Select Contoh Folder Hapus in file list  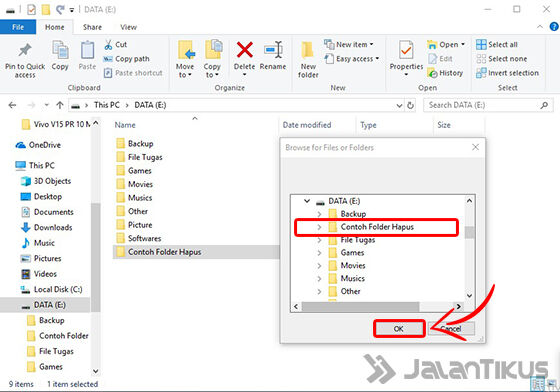tap(196, 252)
